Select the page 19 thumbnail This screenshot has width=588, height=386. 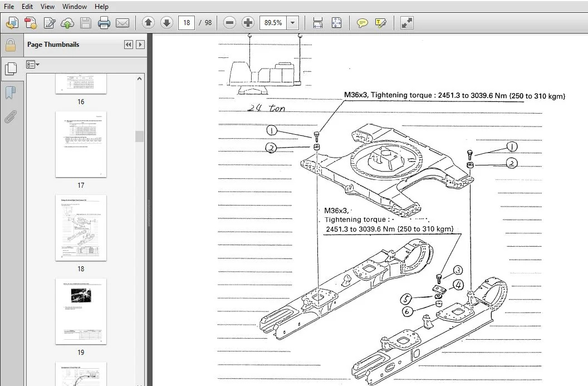click(81, 311)
